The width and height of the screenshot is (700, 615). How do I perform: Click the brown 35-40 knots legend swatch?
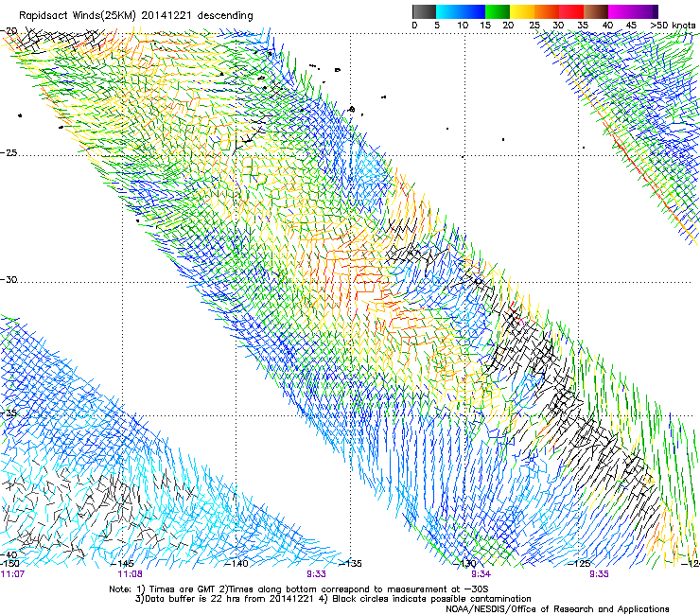click(x=596, y=11)
